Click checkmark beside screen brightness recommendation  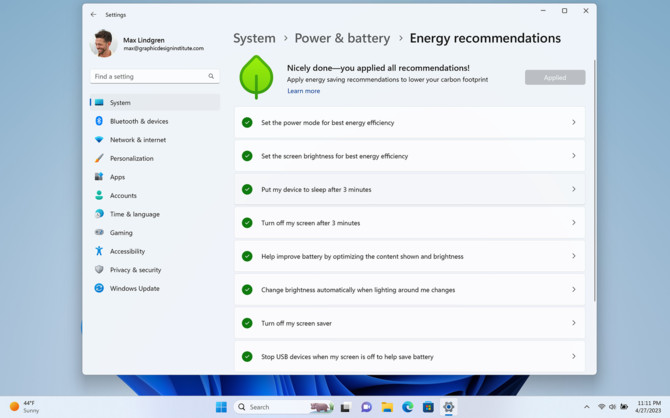coord(247,156)
